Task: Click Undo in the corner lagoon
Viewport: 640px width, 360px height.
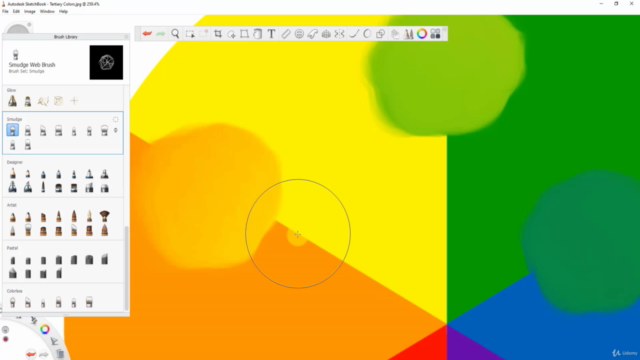Action: (31, 354)
